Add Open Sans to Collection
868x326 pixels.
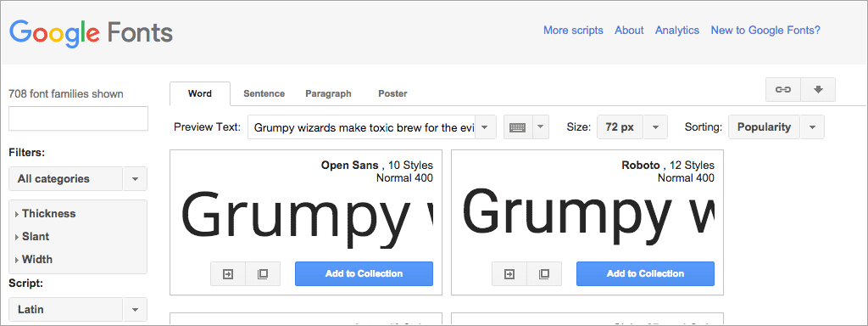pyautogui.click(x=364, y=274)
